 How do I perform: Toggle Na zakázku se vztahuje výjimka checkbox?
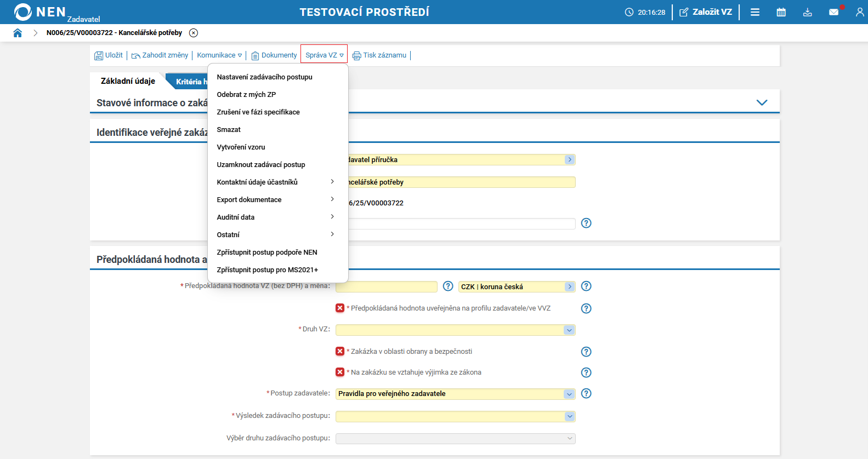click(340, 372)
